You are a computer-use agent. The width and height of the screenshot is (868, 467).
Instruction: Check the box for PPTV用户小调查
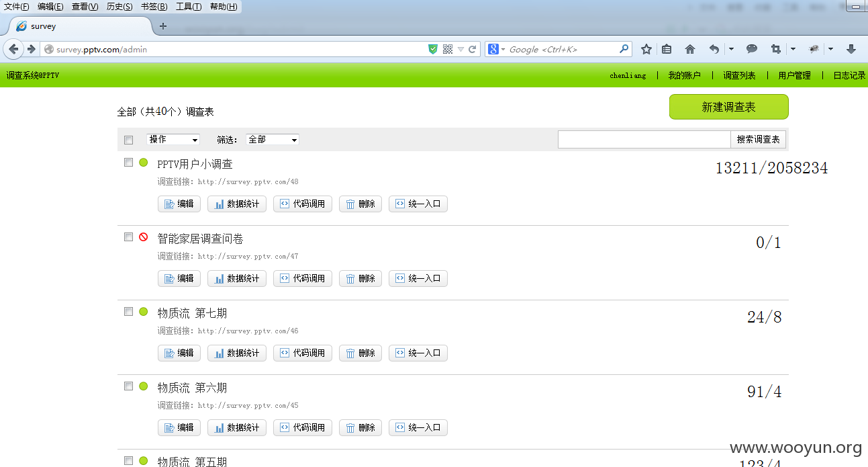coord(129,163)
